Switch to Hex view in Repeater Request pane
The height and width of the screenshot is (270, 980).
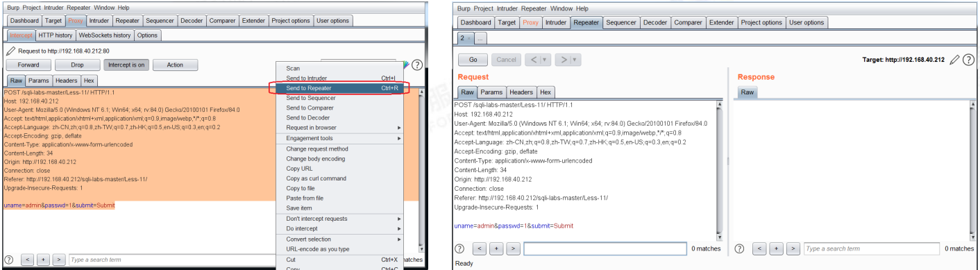[546, 92]
